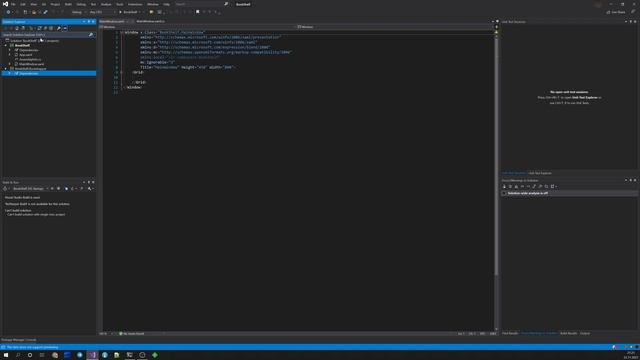Click the Solution Explorer Properties wrench icon
The image size is (640, 360).
click(59, 28)
